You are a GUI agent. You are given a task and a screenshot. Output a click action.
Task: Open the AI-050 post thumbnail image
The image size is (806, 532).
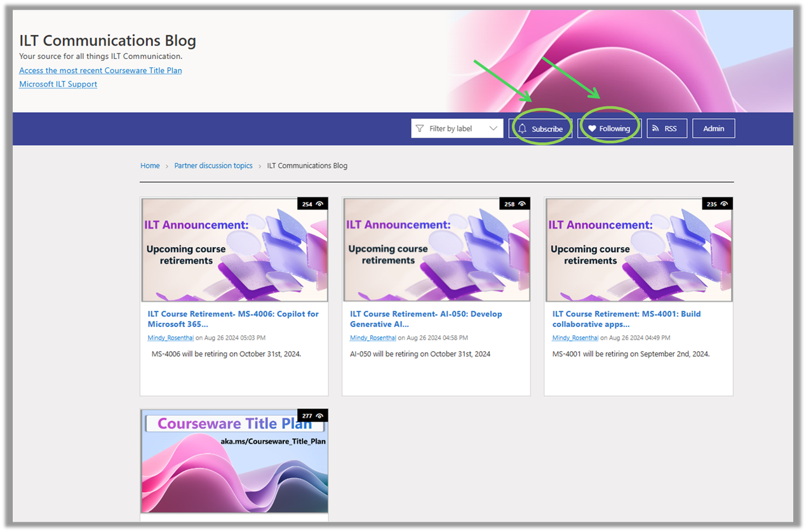coord(436,249)
